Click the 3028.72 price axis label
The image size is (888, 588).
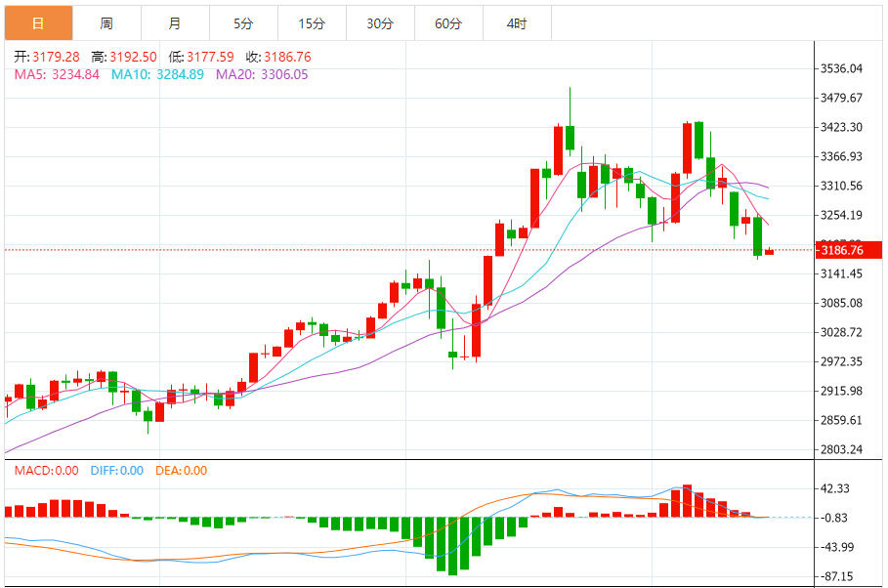(x=841, y=332)
